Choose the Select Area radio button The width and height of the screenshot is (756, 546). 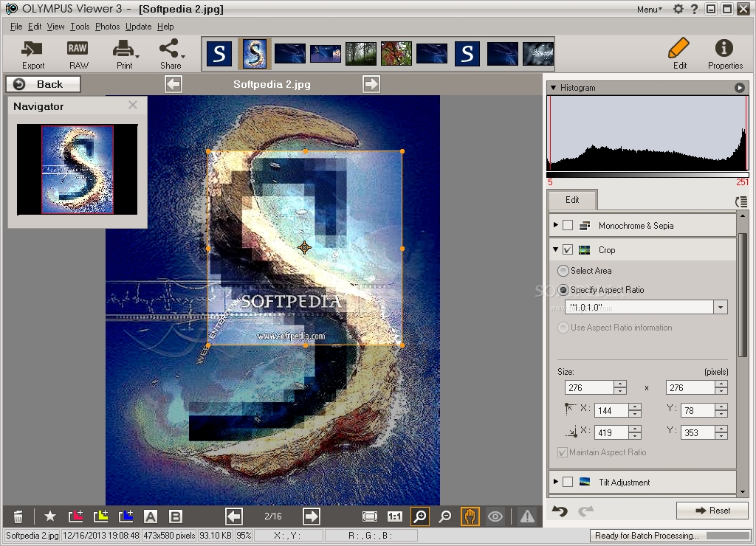click(563, 271)
